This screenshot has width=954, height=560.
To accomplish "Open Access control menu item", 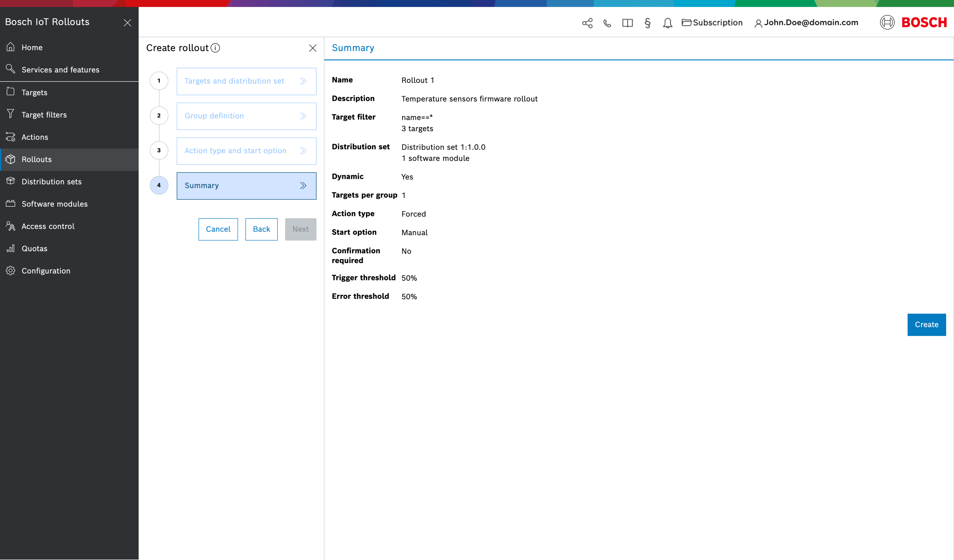I will coord(69,226).
